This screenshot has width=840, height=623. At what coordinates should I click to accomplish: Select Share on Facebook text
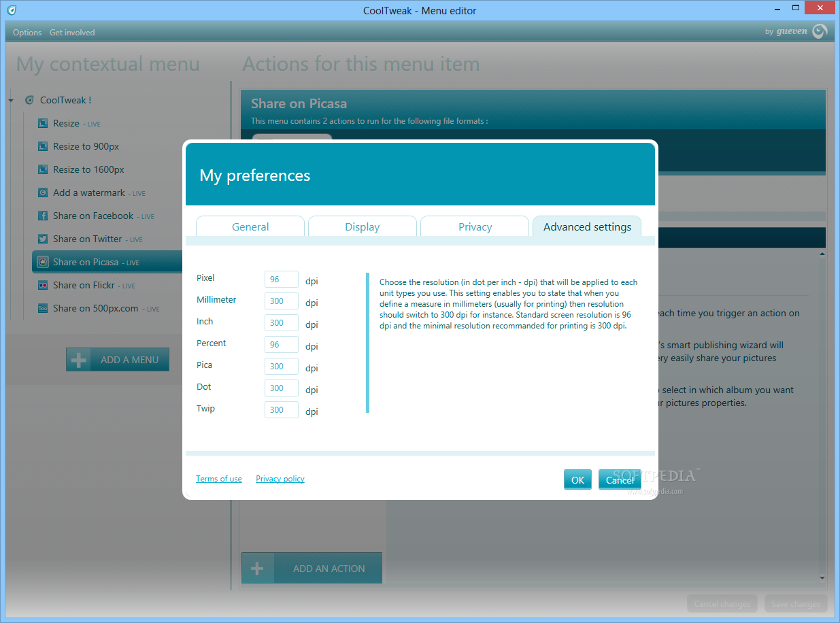pyautogui.click(x=93, y=216)
